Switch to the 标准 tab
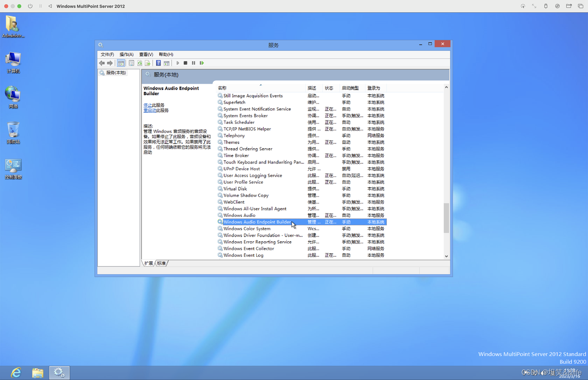This screenshot has width=588, height=380. click(x=162, y=263)
